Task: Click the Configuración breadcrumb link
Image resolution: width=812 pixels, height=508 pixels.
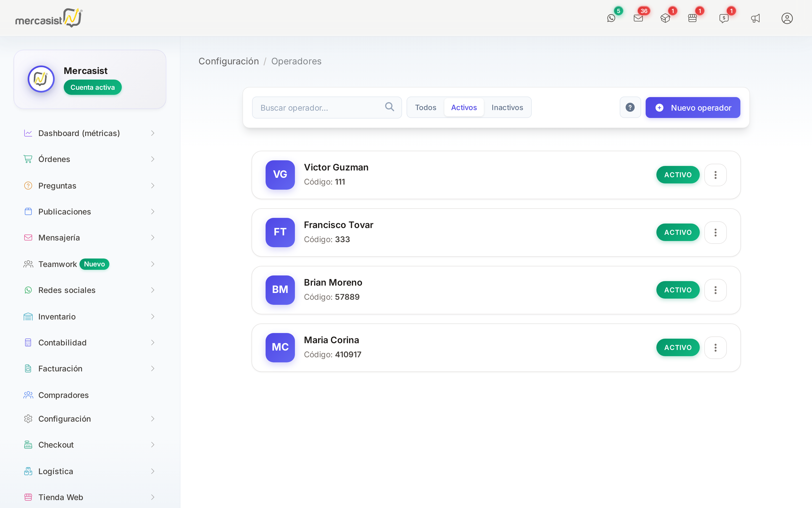Action: pos(228,61)
